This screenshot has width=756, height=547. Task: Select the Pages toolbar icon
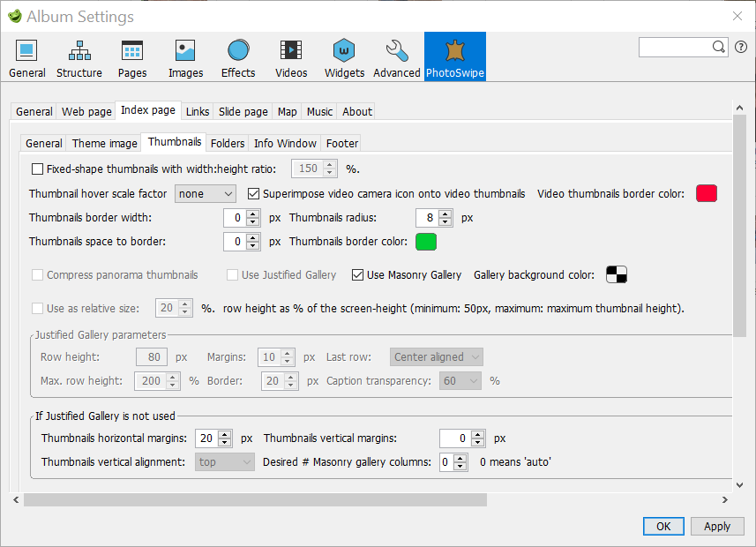[132, 57]
